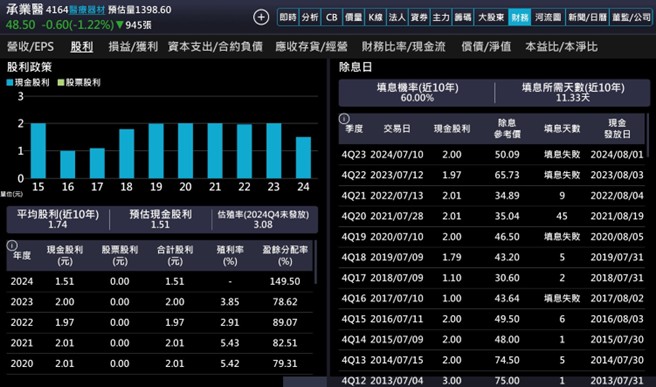Click the 填息天數 column header

point(562,128)
